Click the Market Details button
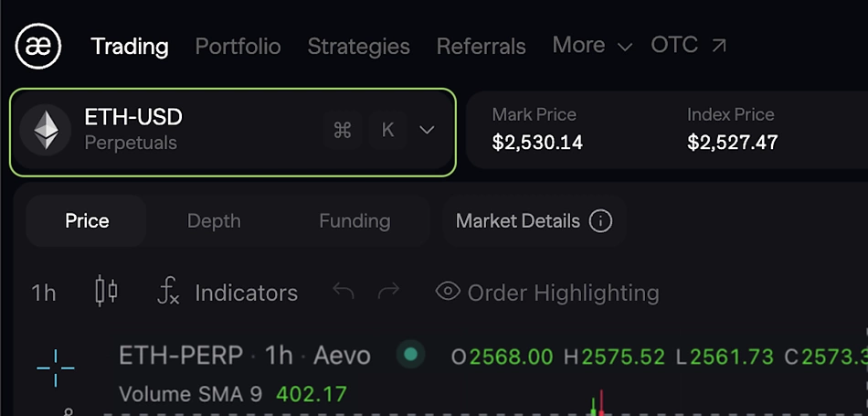 [535, 221]
